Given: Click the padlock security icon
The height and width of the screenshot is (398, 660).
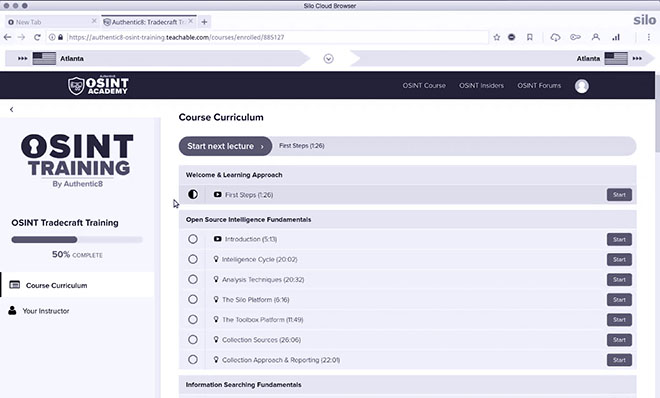Looking at the screenshot, I should pos(61,37).
